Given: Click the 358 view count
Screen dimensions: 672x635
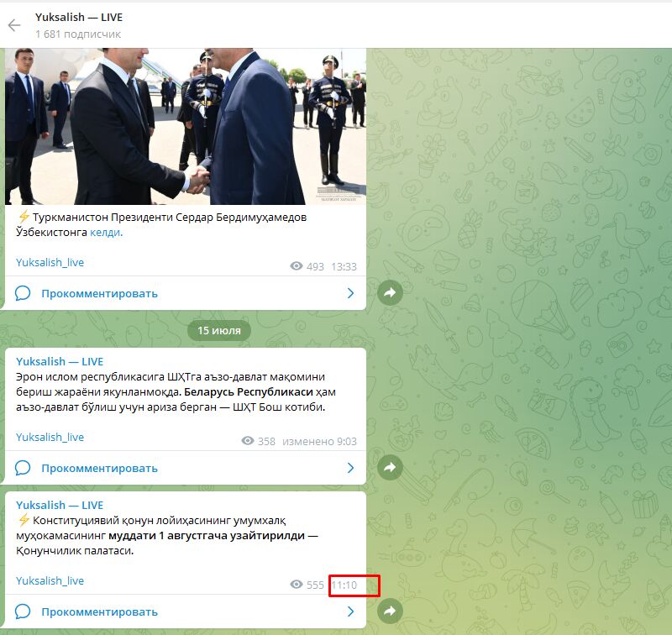Looking at the screenshot, I should pyautogui.click(x=266, y=441).
